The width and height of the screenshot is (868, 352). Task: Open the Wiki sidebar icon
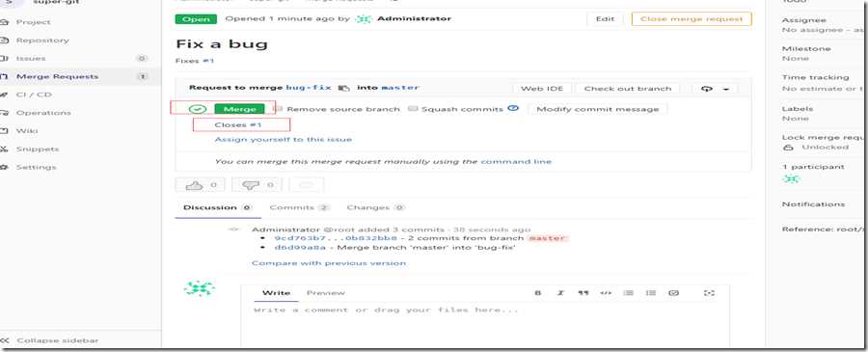(4, 131)
